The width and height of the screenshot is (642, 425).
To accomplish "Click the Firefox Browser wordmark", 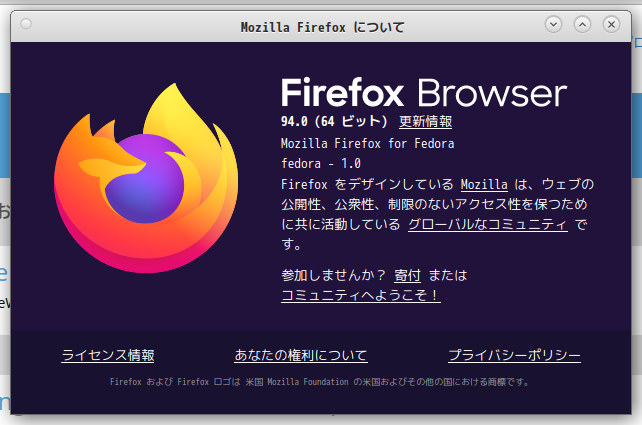I will 424,93.
